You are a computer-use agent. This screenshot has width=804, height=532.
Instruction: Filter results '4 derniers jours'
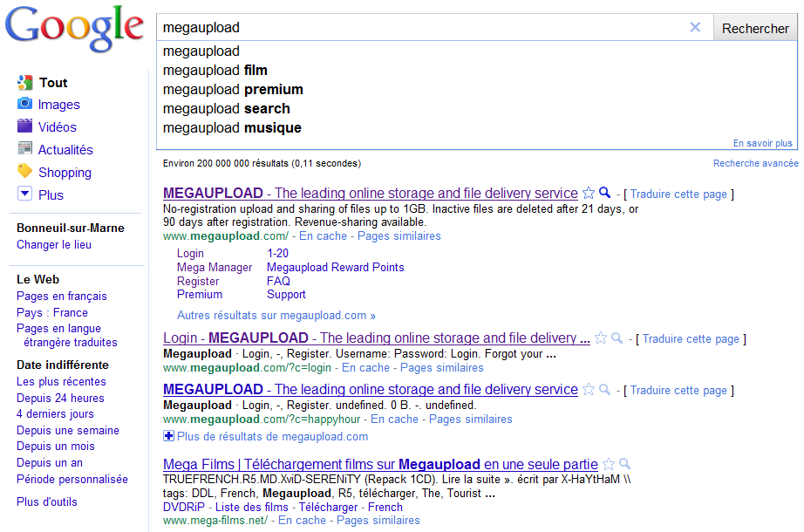pos(55,414)
